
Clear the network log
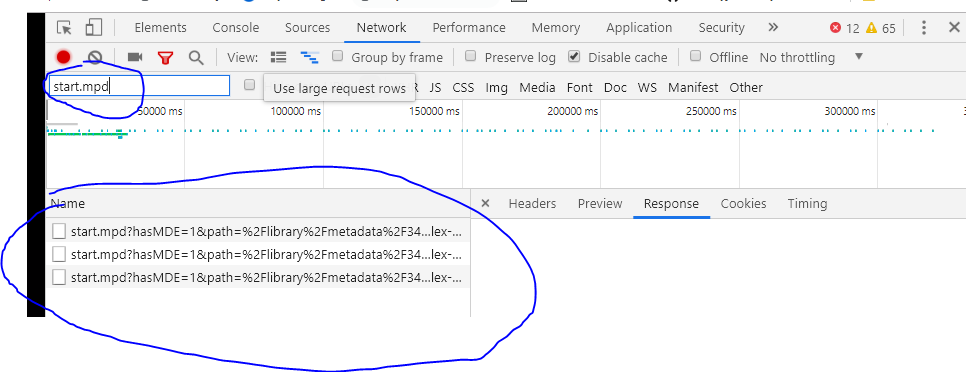tap(94, 57)
